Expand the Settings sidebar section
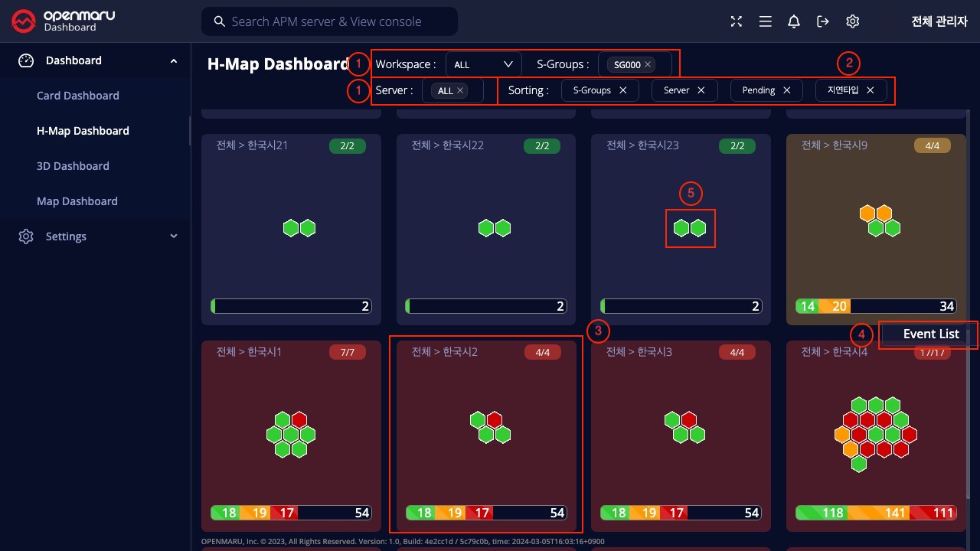 pyautogui.click(x=174, y=236)
